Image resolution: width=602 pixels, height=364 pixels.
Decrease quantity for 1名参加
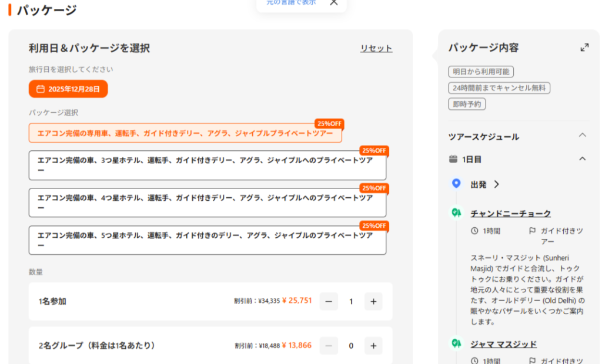(329, 301)
